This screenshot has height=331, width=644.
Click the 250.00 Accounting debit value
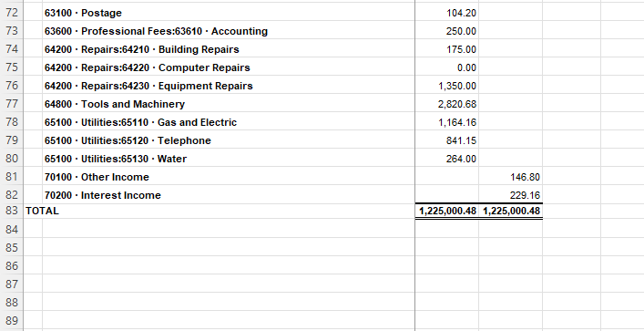pyautogui.click(x=461, y=31)
